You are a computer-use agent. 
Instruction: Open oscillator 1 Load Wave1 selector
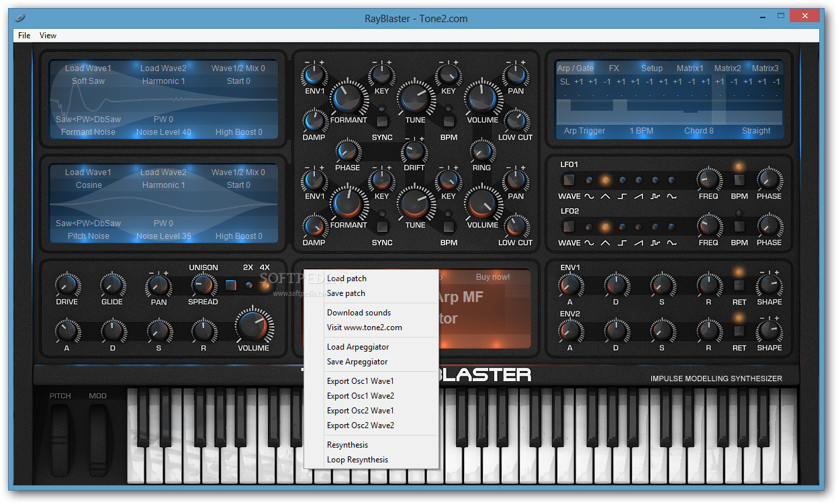pyautogui.click(x=88, y=68)
